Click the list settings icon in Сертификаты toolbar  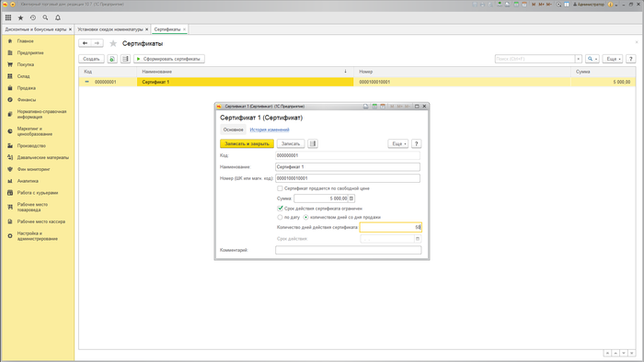coord(125,59)
